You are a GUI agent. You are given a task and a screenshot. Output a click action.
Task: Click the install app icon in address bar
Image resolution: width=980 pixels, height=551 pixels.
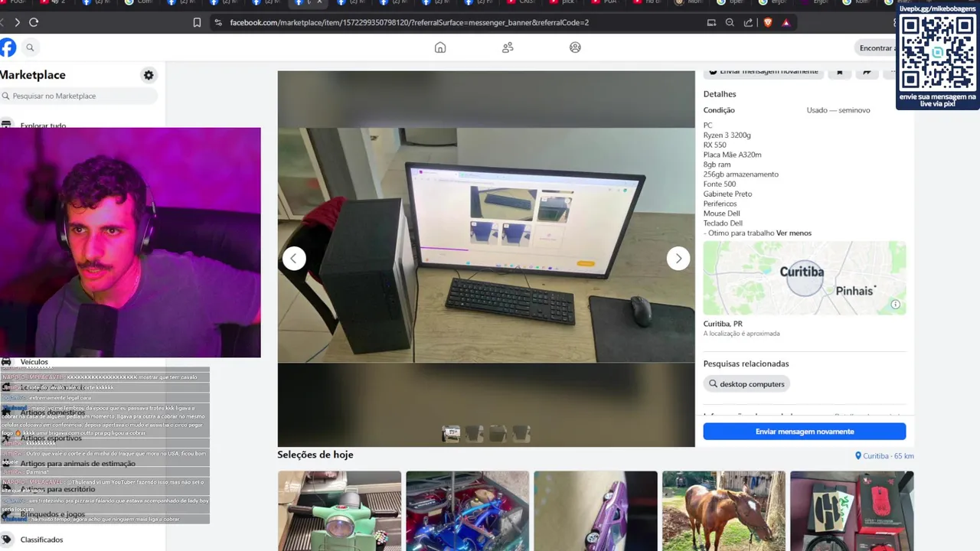(x=711, y=22)
